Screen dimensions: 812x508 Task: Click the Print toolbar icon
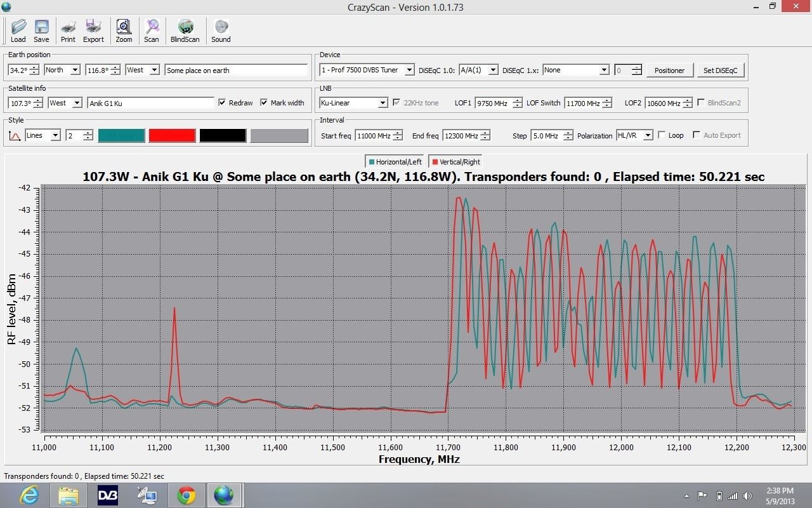[x=68, y=30]
